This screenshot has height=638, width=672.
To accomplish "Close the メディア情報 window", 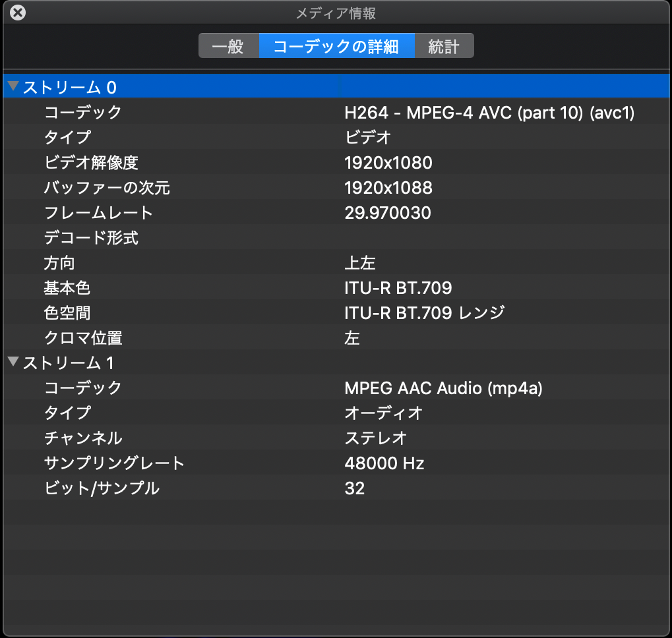I will pos(18,13).
